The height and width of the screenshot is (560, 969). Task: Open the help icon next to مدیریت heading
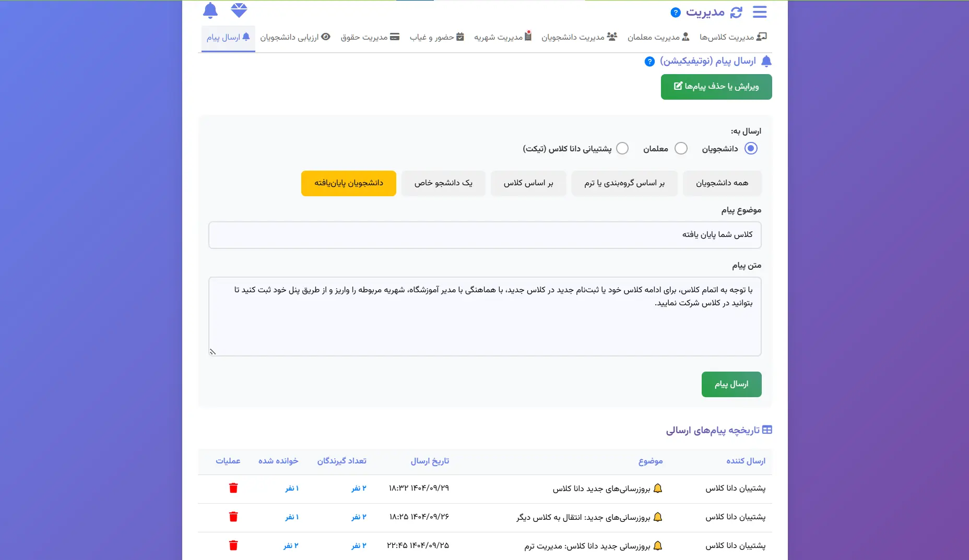point(675,12)
